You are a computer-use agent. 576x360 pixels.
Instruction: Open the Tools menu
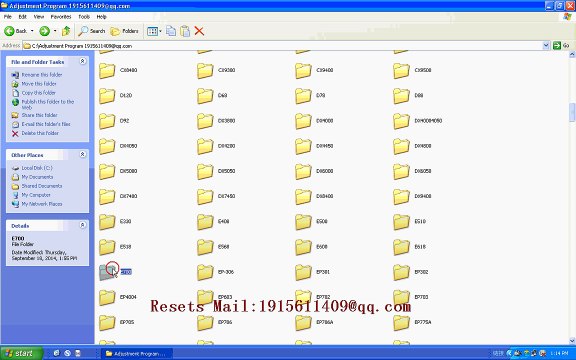(x=84, y=17)
